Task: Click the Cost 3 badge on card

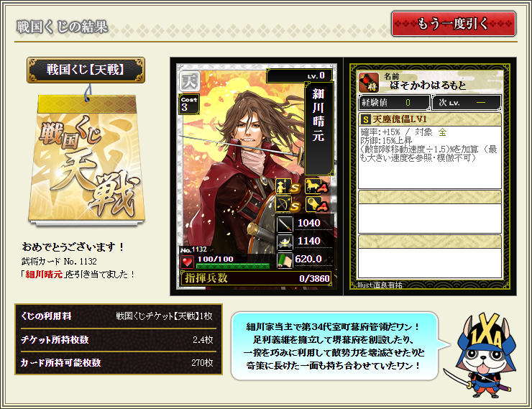Action: 188,104
